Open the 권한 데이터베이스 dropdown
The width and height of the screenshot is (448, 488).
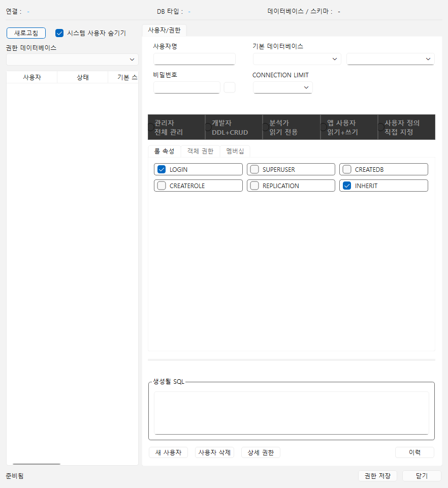pyautogui.click(x=72, y=59)
